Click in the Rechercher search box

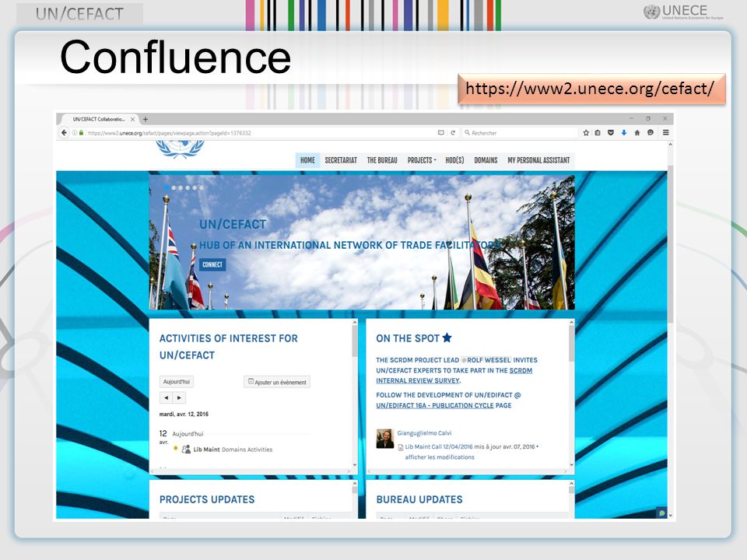[519, 133]
